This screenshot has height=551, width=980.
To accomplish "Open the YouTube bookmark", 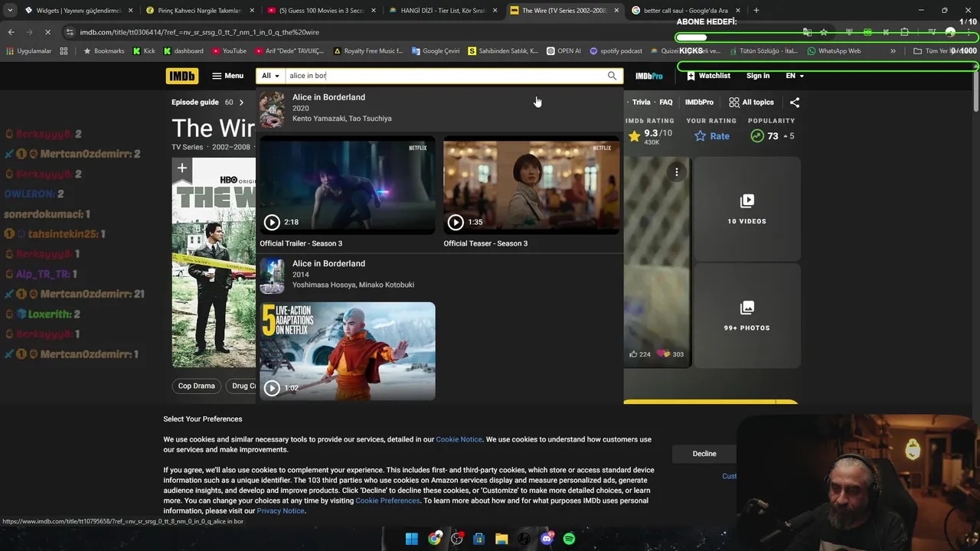I will [228, 51].
